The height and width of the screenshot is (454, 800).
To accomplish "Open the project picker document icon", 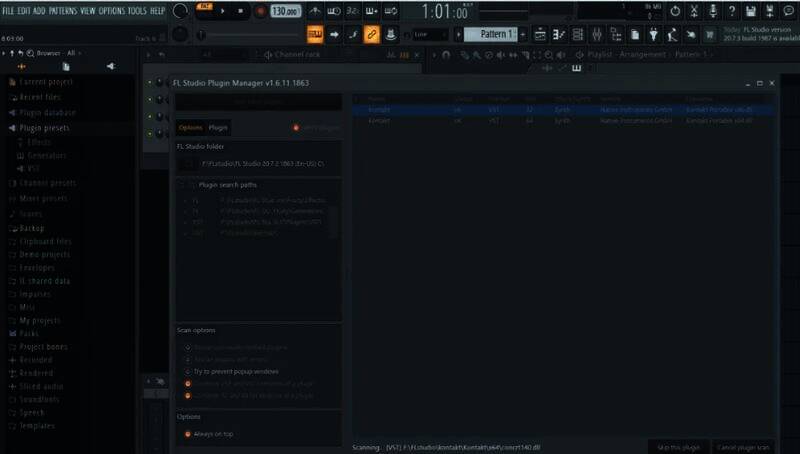I will 635,34.
